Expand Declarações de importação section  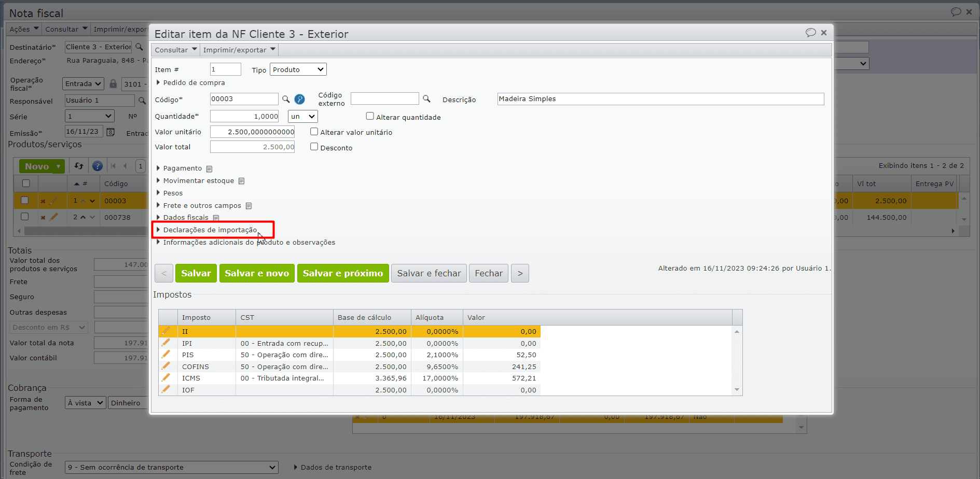[210, 230]
